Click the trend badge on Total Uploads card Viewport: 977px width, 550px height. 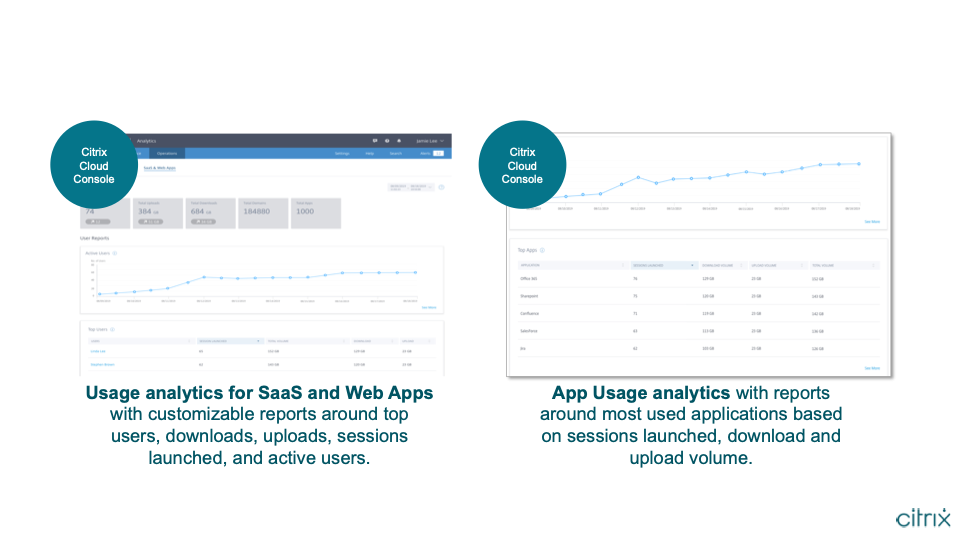(x=150, y=222)
